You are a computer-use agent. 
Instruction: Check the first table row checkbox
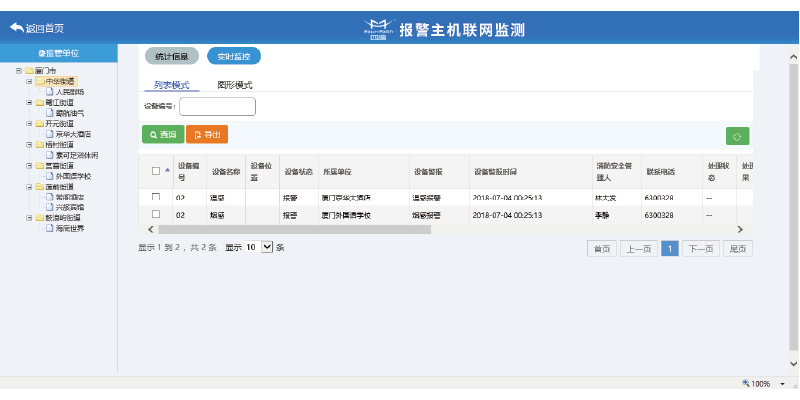click(x=155, y=198)
